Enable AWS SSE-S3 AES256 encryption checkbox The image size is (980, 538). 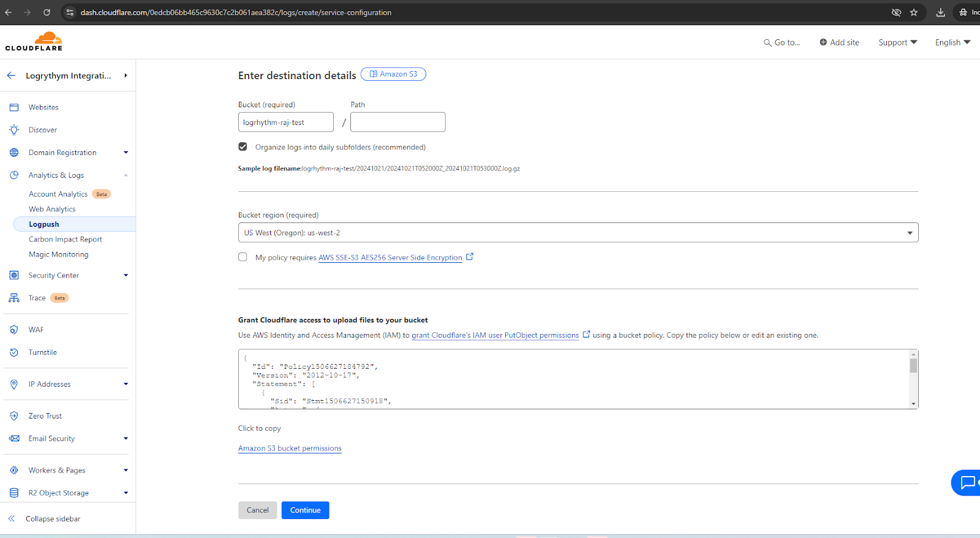(x=243, y=257)
